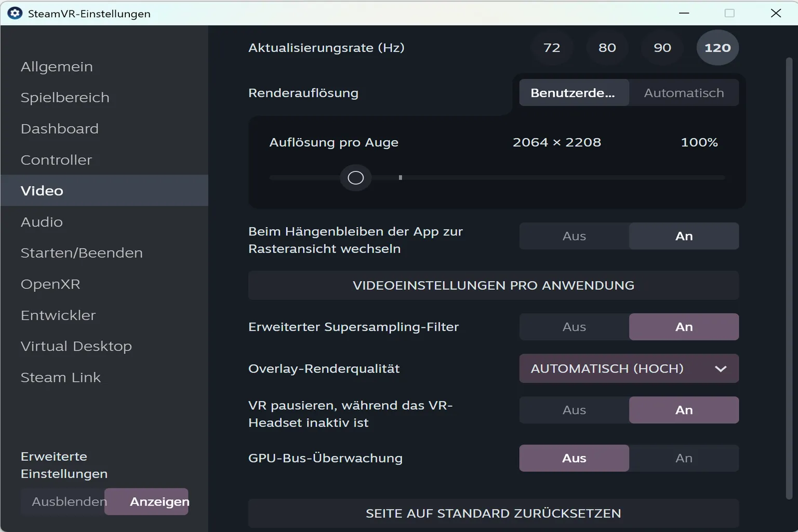
Task: Click Seite auf Standard zurücksetzen button
Action: click(x=494, y=513)
